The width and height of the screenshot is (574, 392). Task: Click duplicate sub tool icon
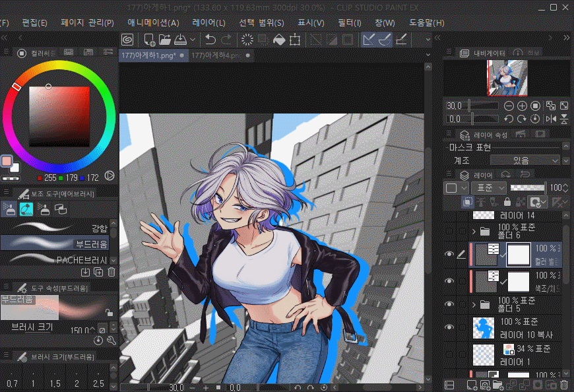click(x=98, y=272)
